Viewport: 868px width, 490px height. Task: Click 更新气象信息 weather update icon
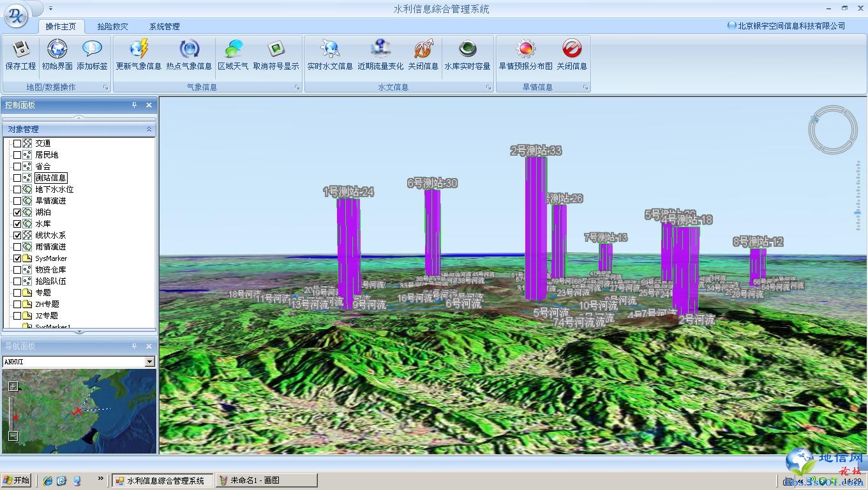pos(138,49)
